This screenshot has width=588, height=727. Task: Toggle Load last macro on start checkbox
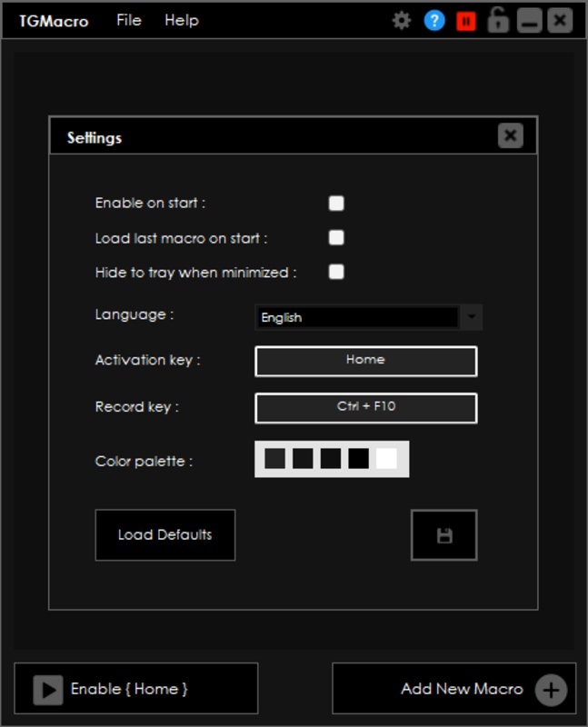click(336, 237)
